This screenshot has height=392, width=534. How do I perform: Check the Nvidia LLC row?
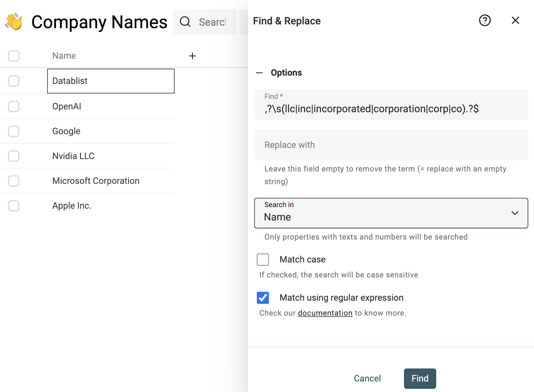tap(13, 156)
